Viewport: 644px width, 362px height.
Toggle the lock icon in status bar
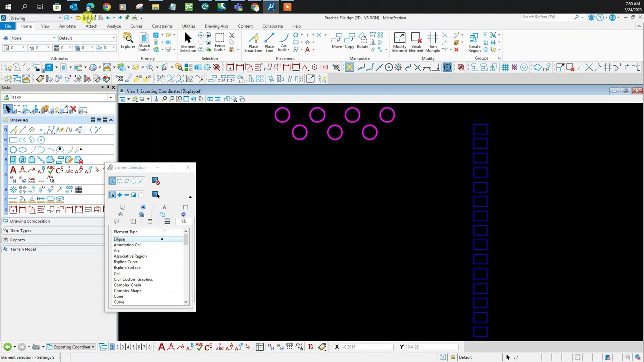click(x=453, y=357)
